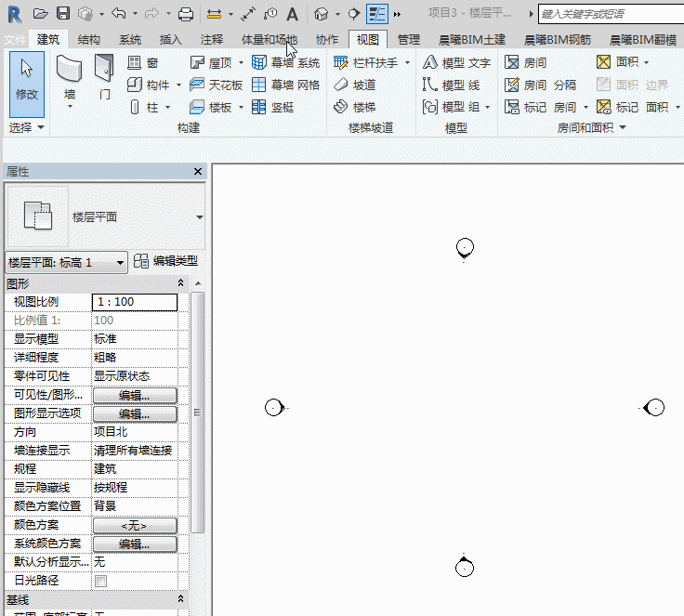Collapse the Graphics properties section
This screenshot has width=684, height=616.
tap(180, 283)
